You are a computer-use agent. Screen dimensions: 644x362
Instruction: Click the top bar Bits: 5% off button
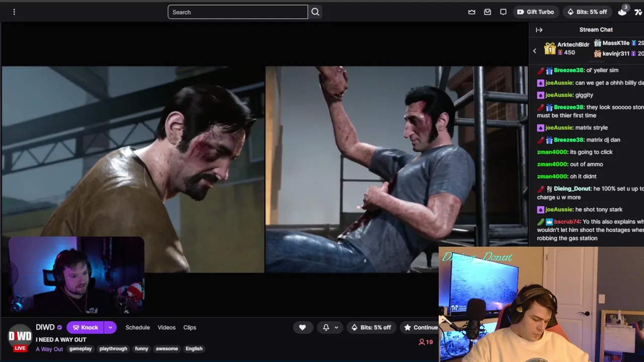coord(587,12)
